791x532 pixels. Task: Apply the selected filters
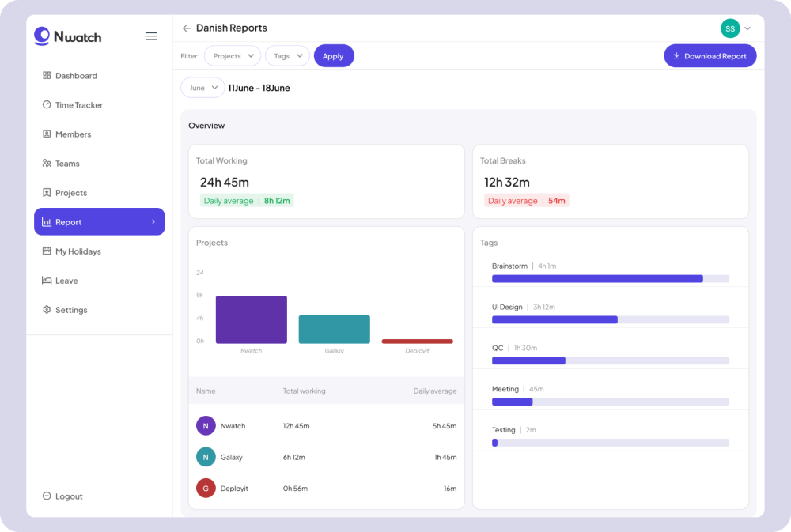(x=333, y=56)
